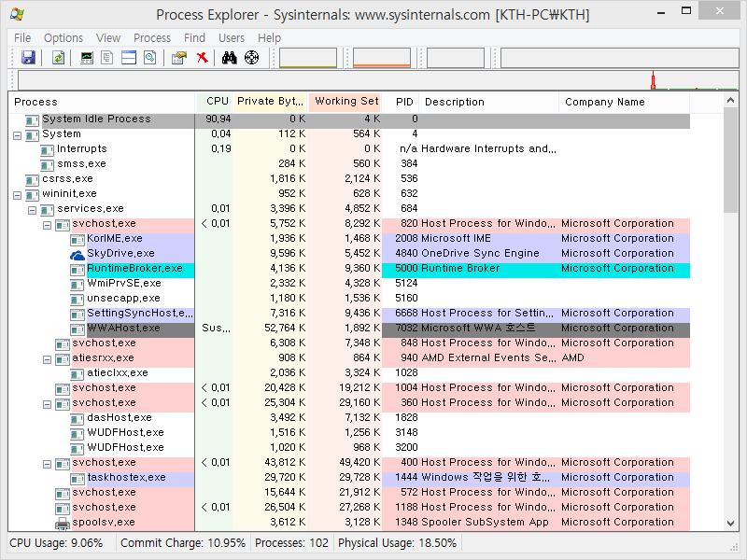Select WUDFHost.exe with PID 3148
This screenshot has height=560, width=747.
click(125, 433)
